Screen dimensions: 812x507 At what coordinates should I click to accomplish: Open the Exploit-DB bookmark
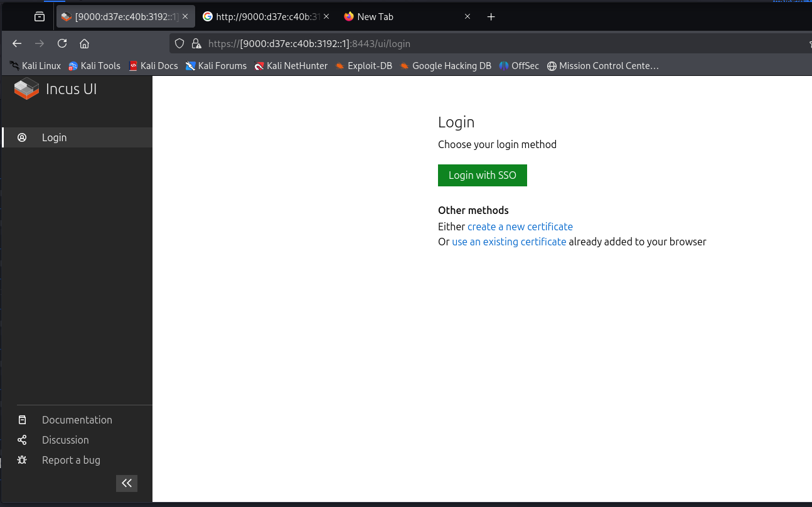tap(363, 65)
